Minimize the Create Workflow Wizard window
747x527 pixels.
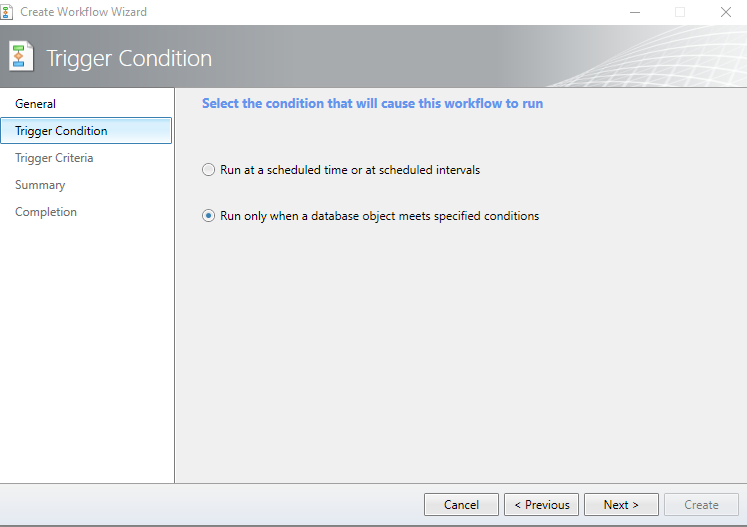point(635,12)
